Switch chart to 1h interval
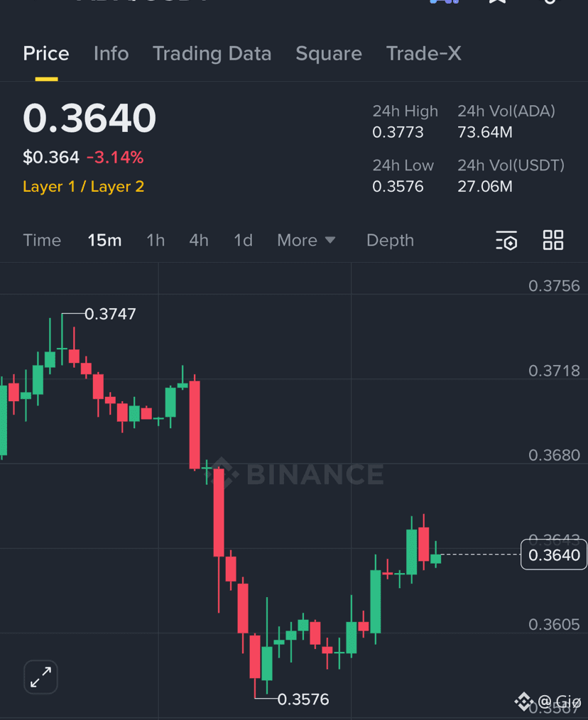The height and width of the screenshot is (720, 588). 156,240
